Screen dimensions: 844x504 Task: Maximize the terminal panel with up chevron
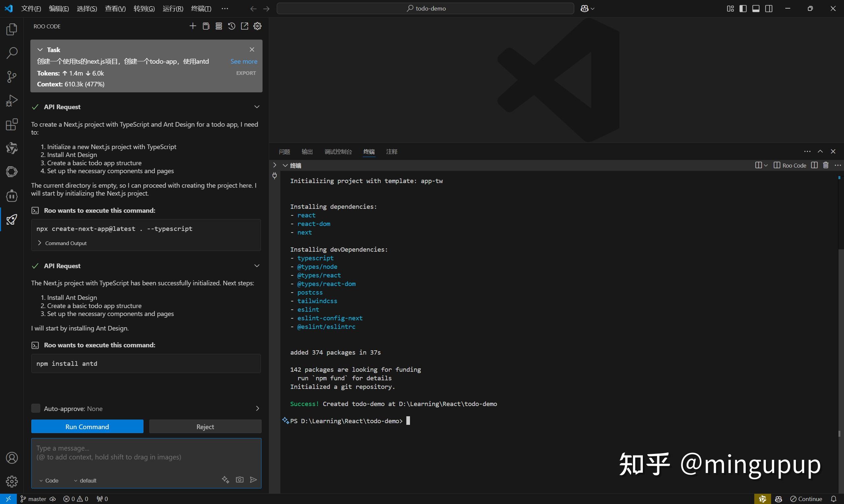pyautogui.click(x=820, y=151)
